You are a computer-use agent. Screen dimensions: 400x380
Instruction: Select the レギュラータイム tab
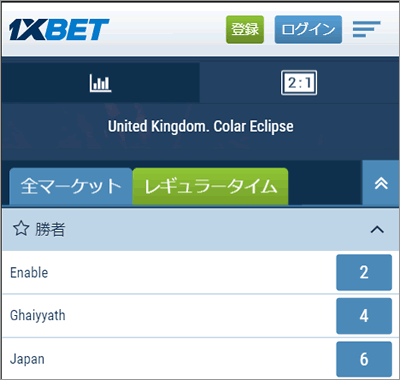pyautogui.click(x=210, y=186)
